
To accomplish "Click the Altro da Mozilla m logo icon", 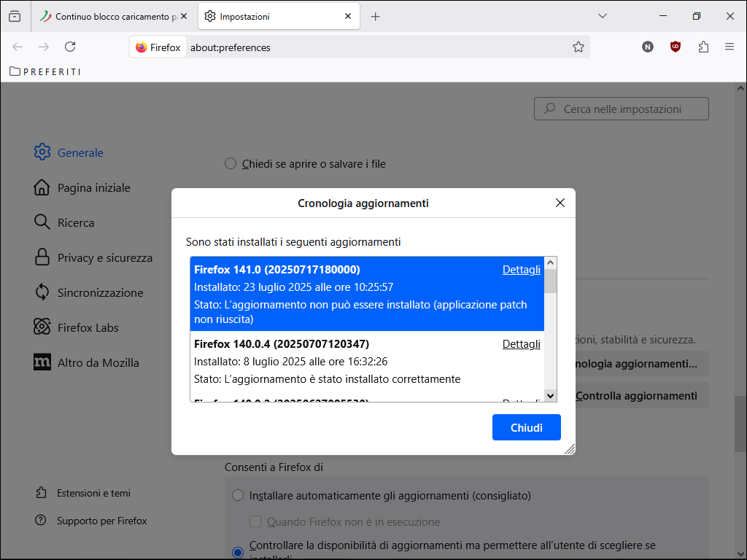I will [x=42, y=362].
